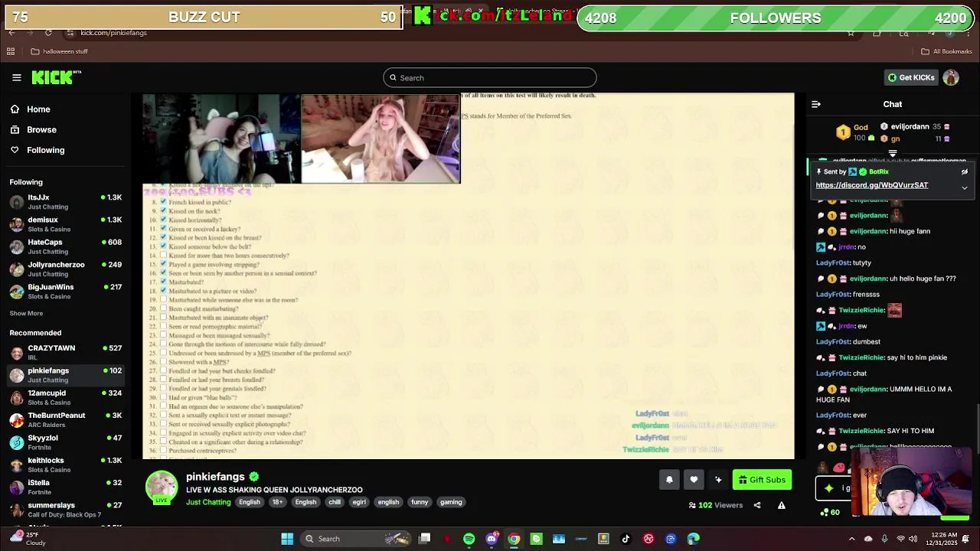Click the 'egirl' stream tag

point(359,502)
